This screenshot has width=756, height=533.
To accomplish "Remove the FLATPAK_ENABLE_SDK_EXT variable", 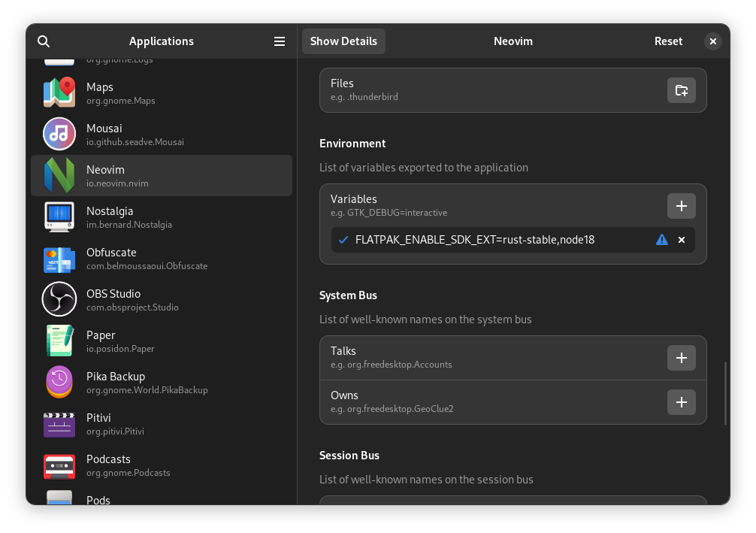I will 681,240.
